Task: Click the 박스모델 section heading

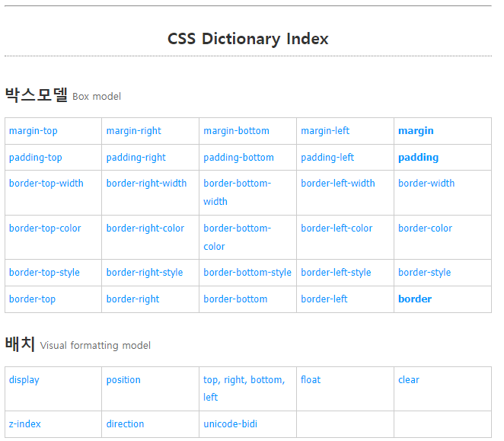Action: pos(37,95)
